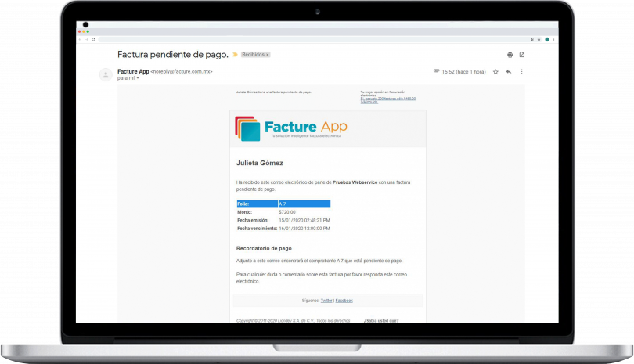Open the email in a new window
Image resolution: width=634 pixels, height=364 pixels.
[522, 55]
